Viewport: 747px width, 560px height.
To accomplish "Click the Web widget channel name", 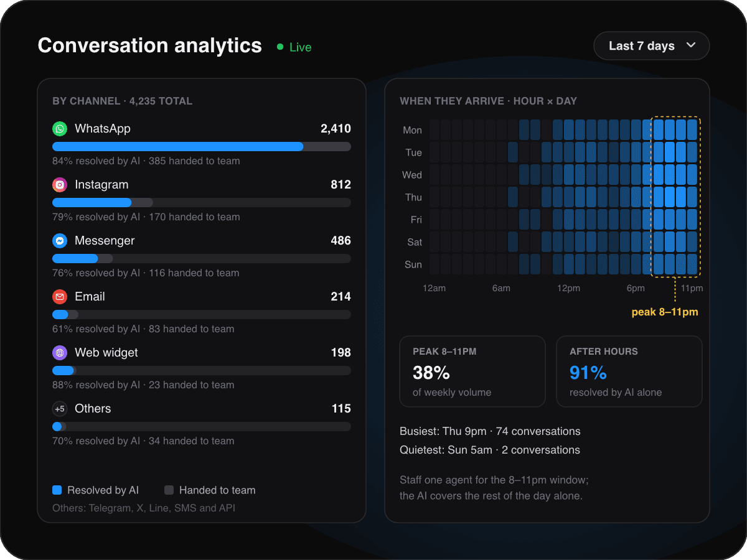I will (x=106, y=353).
